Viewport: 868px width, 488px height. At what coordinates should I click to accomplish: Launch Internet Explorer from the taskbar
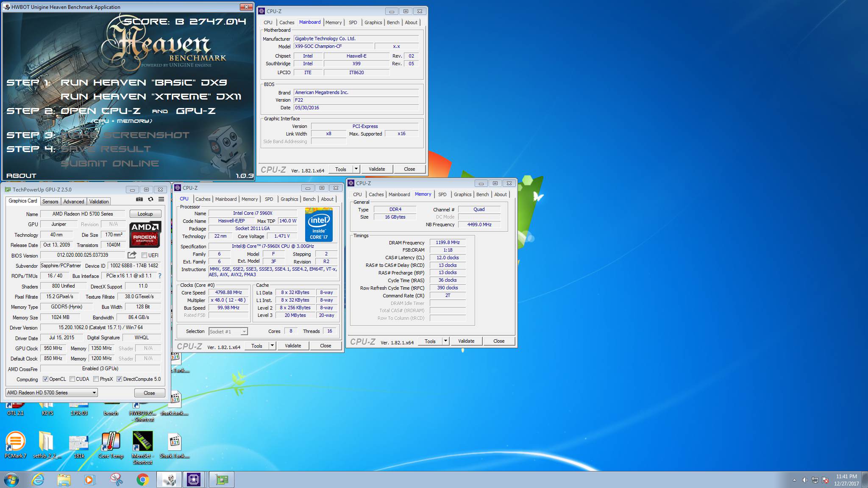click(x=38, y=480)
